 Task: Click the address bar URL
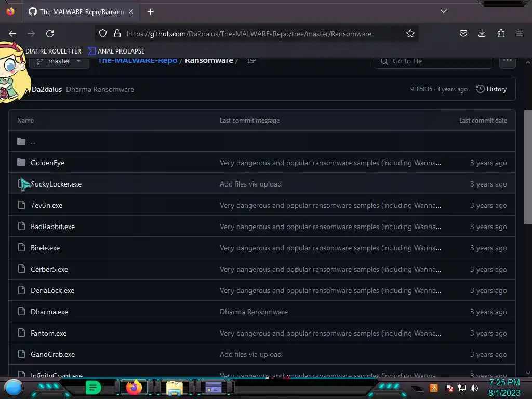[x=249, y=34]
